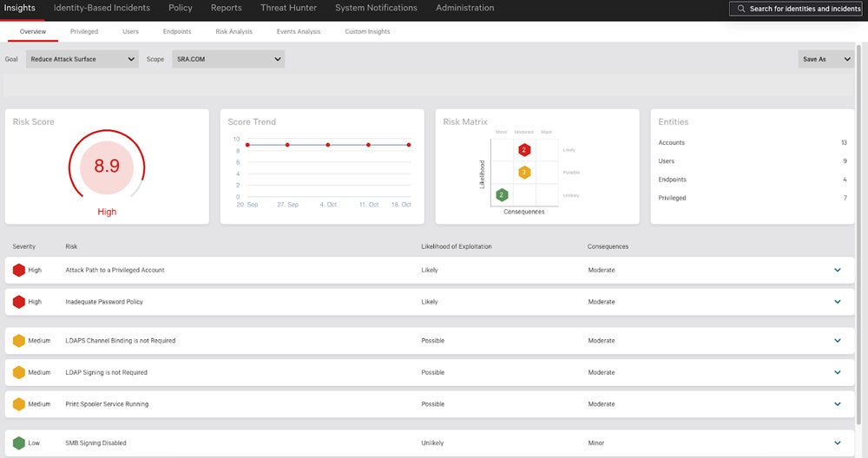Click the Privileged entities count row
The image size is (868, 458).
(x=752, y=198)
